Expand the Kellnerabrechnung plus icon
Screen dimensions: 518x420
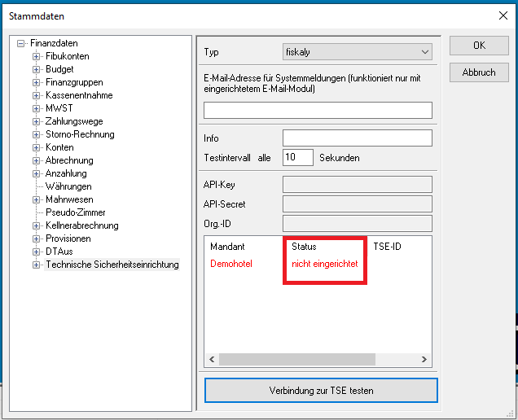36,225
